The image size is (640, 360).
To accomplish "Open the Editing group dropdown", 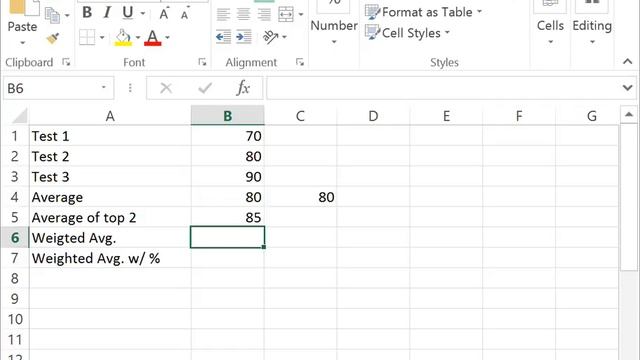I will pos(592,42).
